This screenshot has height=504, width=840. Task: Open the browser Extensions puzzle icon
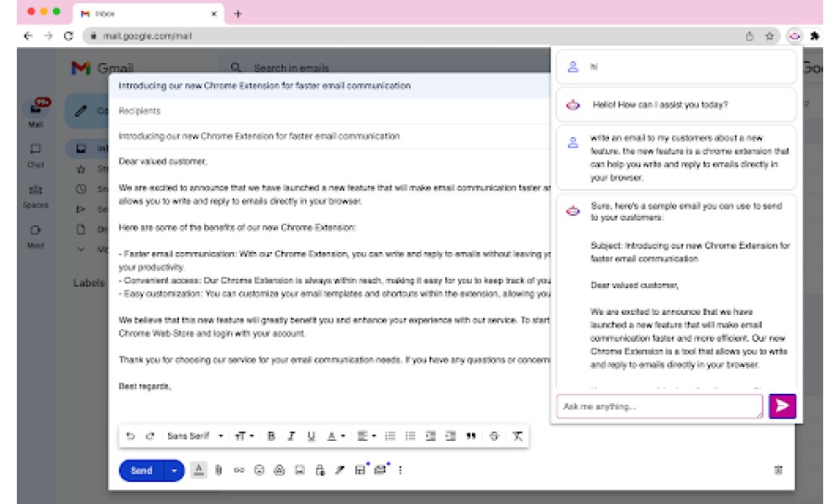[x=815, y=36]
